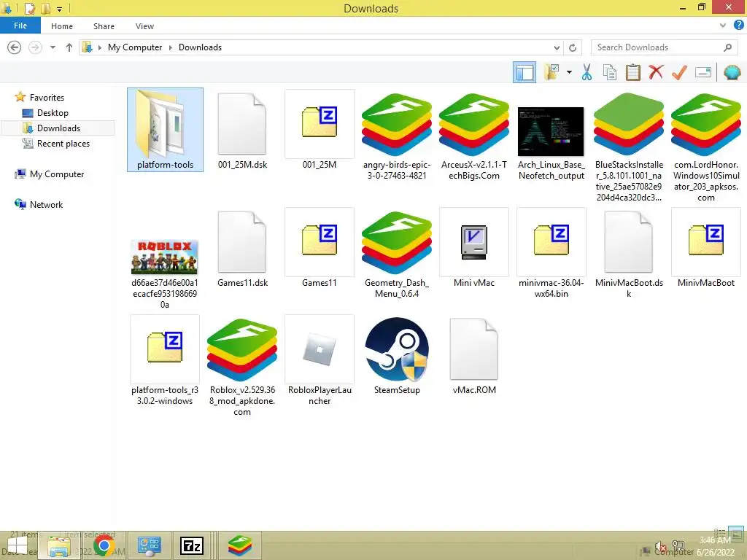Refresh the Downloads folder

tap(573, 47)
